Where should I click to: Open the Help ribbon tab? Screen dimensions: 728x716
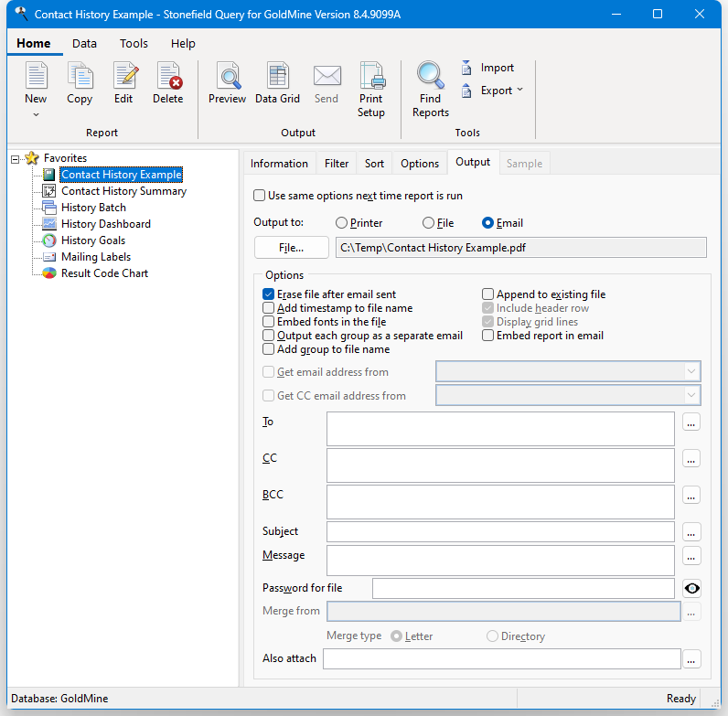[183, 44]
